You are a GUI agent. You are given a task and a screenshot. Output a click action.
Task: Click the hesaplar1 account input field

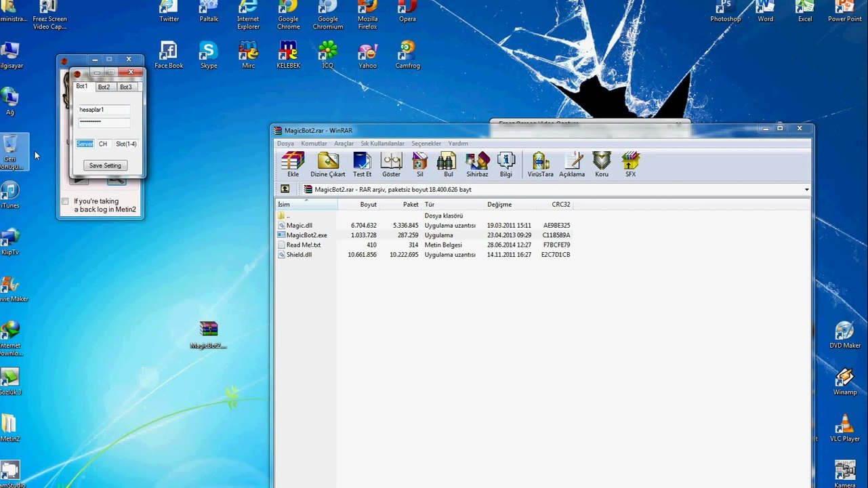click(x=104, y=110)
